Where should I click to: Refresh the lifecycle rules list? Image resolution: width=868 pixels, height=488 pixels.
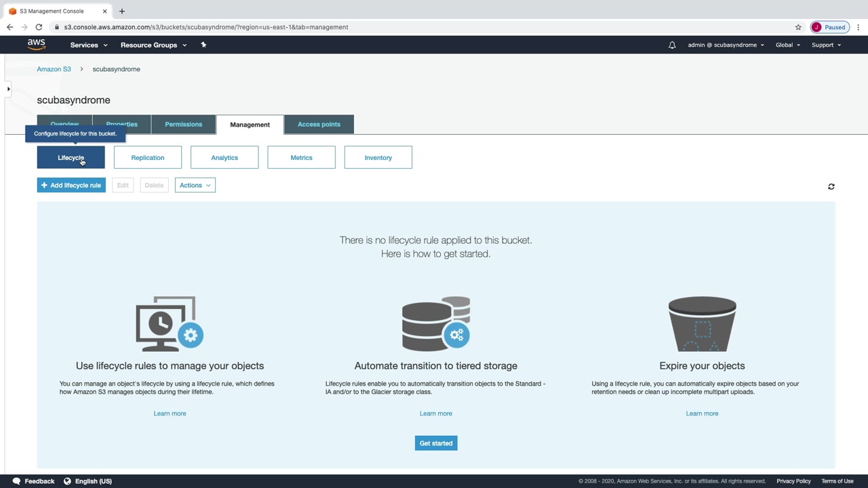(831, 186)
